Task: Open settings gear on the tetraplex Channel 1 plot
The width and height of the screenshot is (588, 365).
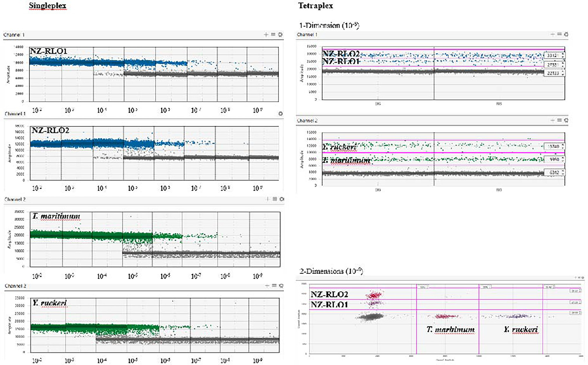Action: [x=567, y=34]
